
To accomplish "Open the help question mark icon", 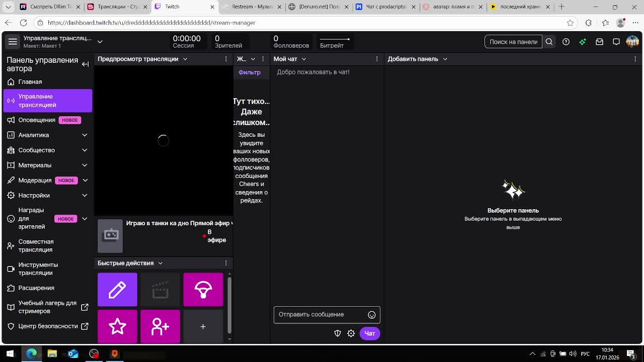I will [x=566, y=42].
